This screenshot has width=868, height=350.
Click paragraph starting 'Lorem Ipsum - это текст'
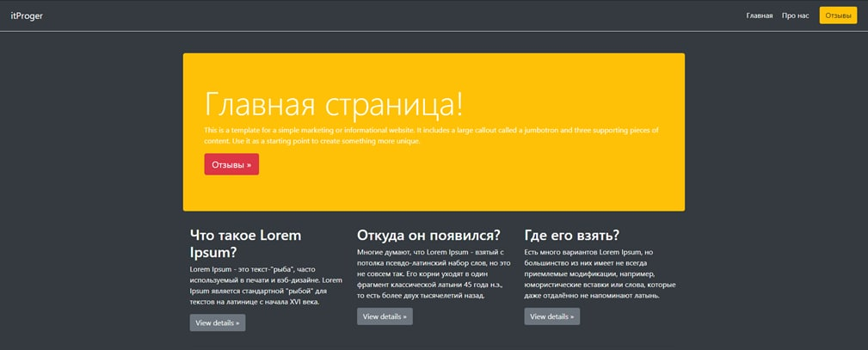pos(267,286)
